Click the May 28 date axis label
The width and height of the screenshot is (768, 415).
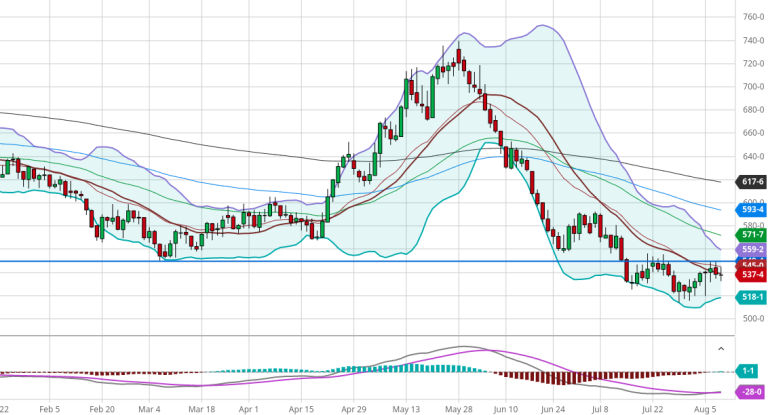pyautogui.click(x=459, y=409)
